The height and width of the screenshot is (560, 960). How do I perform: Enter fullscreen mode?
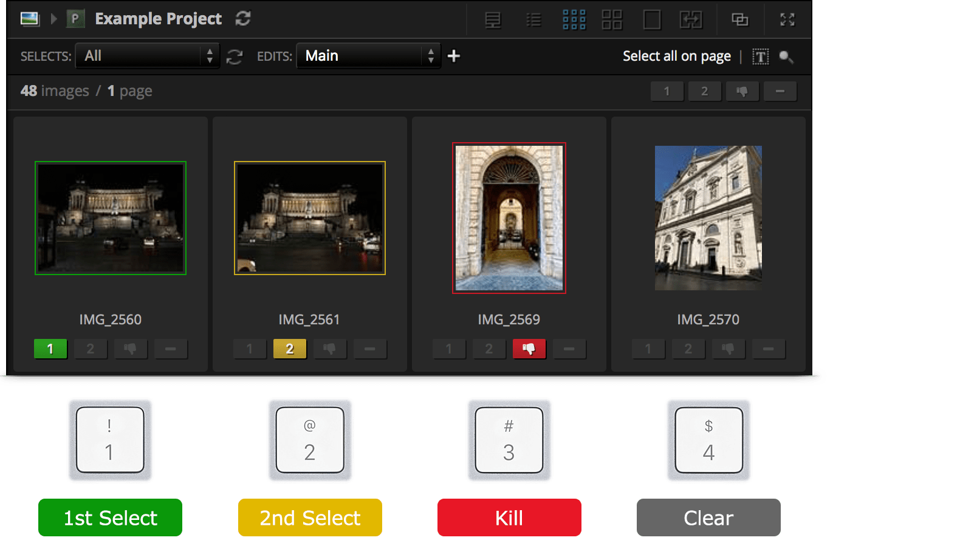point(787,19)
